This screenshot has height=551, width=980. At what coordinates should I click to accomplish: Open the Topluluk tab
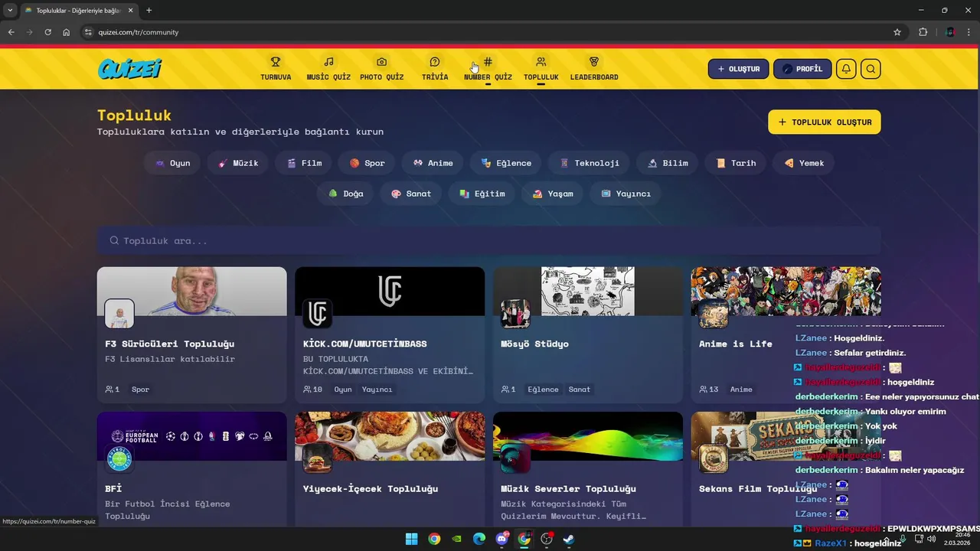click(541, 69)
